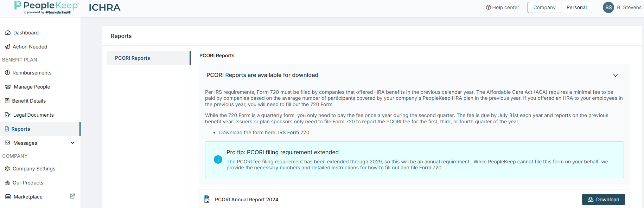The image size is (644, 208).
Task: Click the PeopleKeep logo
Action: point(46,7)
